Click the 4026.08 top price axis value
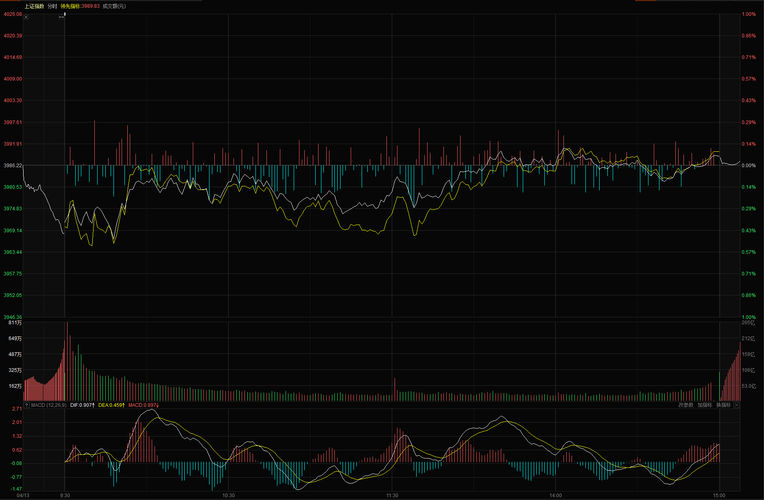This screenshot has height=500, width=764. point(13,15)
